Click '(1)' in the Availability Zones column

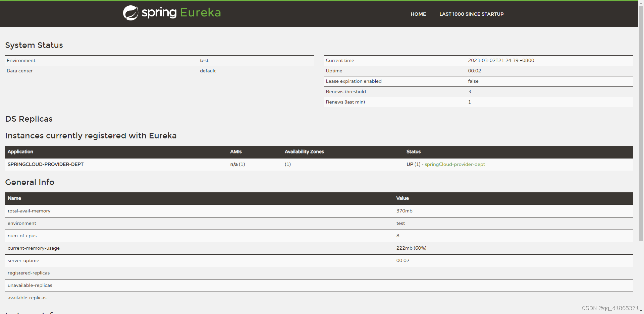288,164
